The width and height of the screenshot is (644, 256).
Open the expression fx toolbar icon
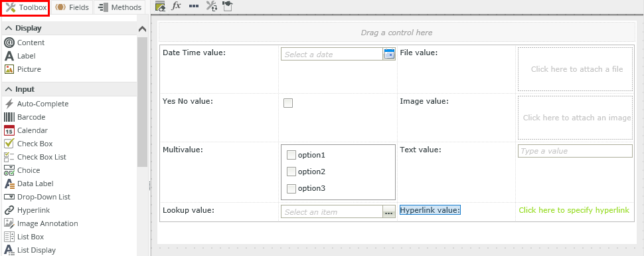pyautogui.click(x=176, y=6)
